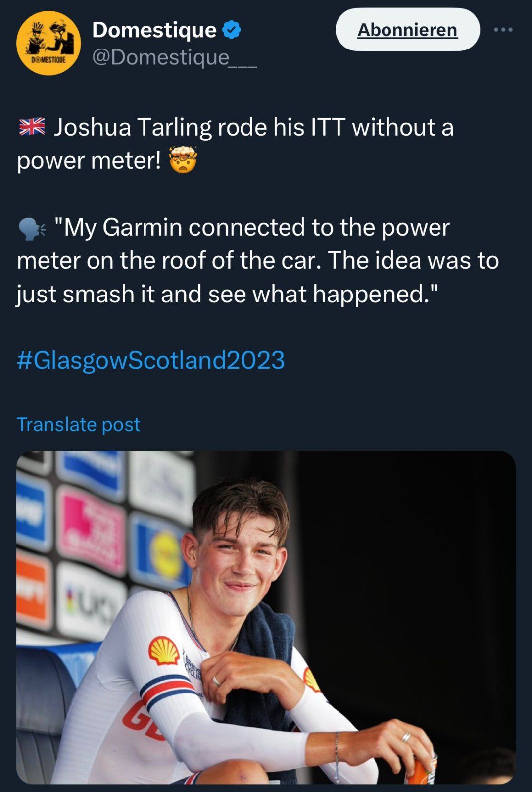Click the "My Garmin connected" quote text
The height and width of the screenshot is (792, 532).
point(251,228)
